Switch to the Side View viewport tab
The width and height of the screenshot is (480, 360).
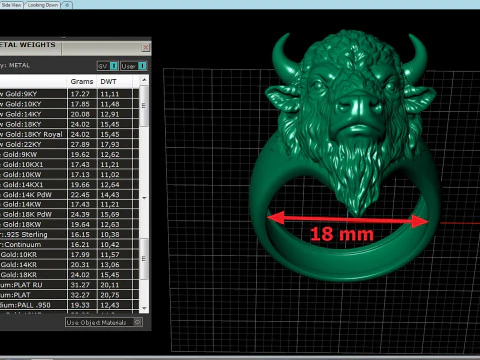click(x=11, y=5)
